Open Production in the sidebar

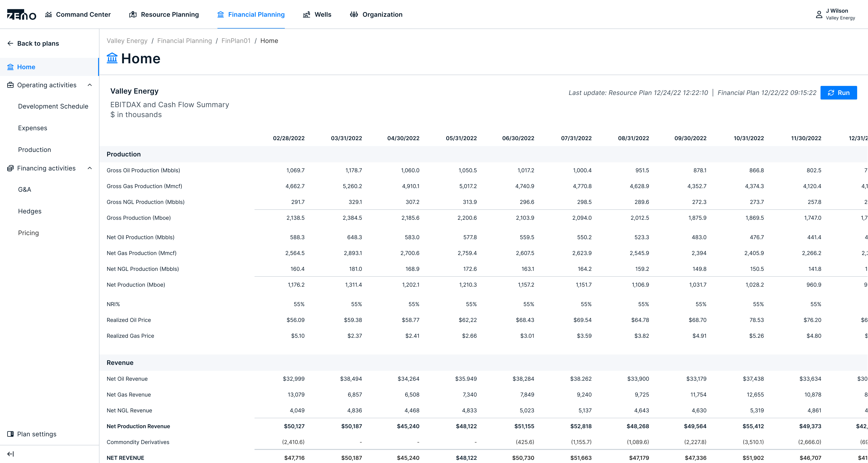point(35,150)
